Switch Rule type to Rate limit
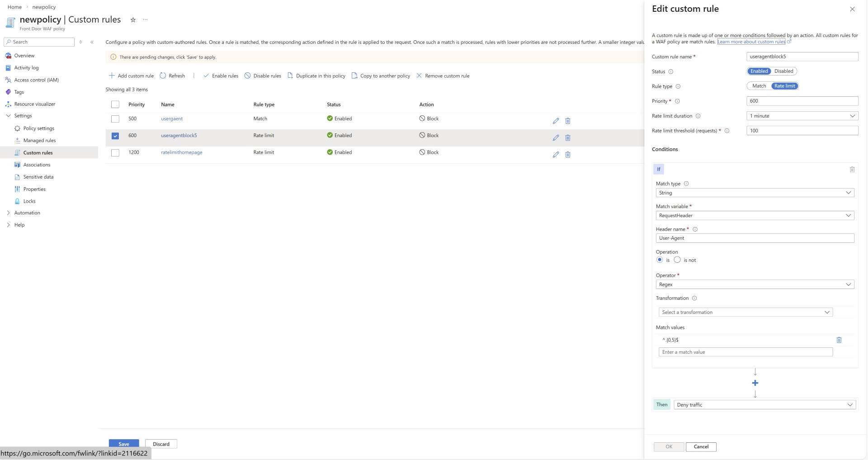 point(784,86)
